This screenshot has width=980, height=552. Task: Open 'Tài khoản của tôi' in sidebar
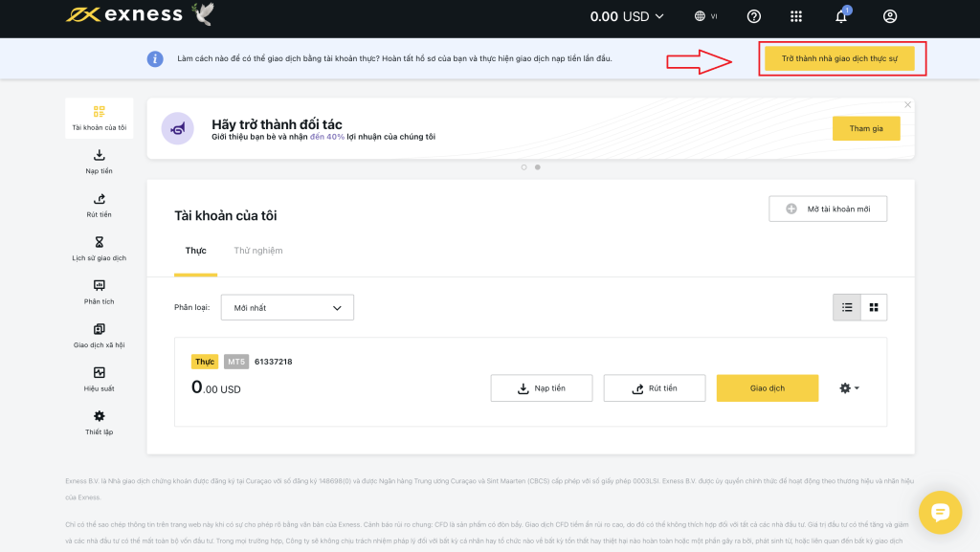(100, 118)
